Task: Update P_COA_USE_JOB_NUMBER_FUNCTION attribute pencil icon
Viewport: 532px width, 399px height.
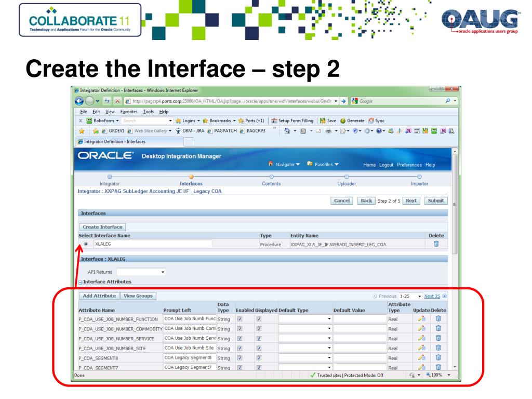Action: click(421, 318)
